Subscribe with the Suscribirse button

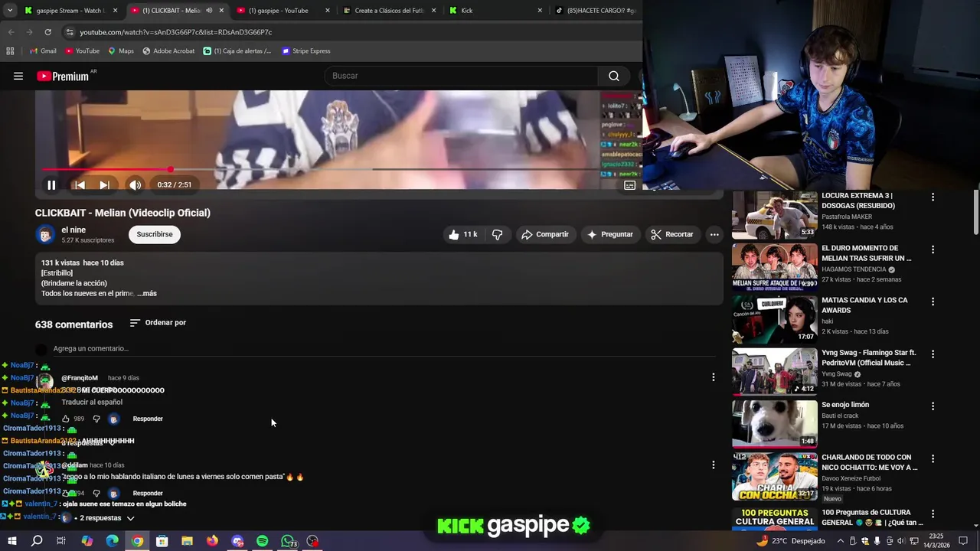(x=155, y=234)
